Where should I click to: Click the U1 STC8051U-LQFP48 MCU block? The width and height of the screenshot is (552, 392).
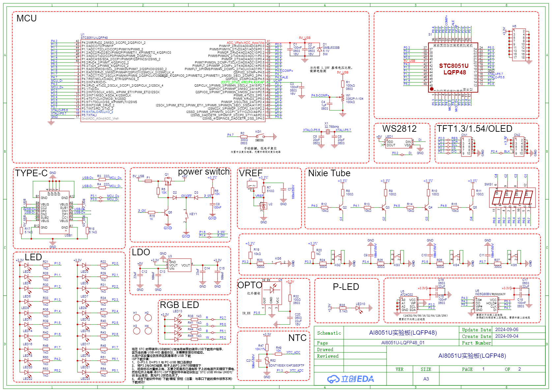173,81
